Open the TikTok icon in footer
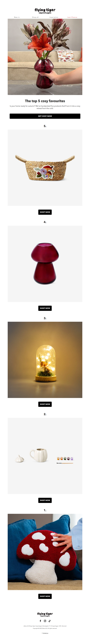Screen dimensions: 90x644 point(49,621)
